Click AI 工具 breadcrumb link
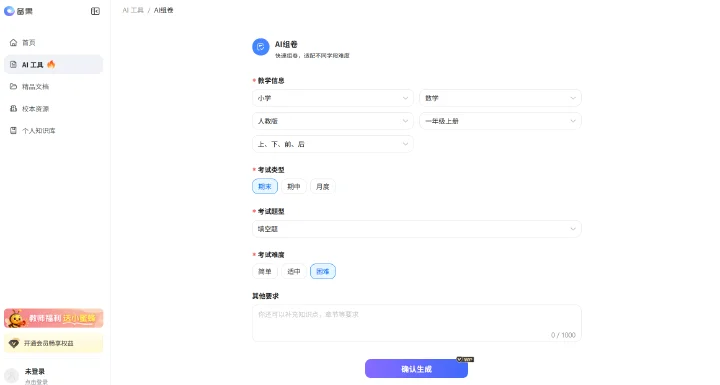This screenshot has width=720, height=385. (133, 10)
